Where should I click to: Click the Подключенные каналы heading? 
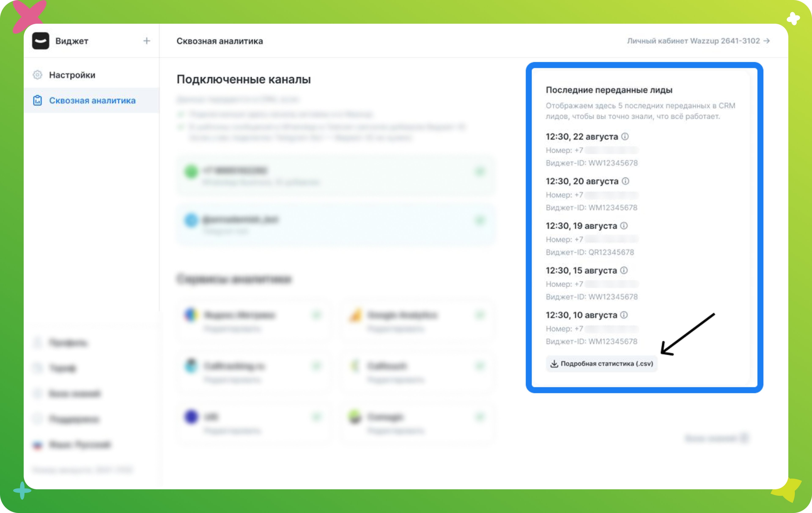pos(243,79)
